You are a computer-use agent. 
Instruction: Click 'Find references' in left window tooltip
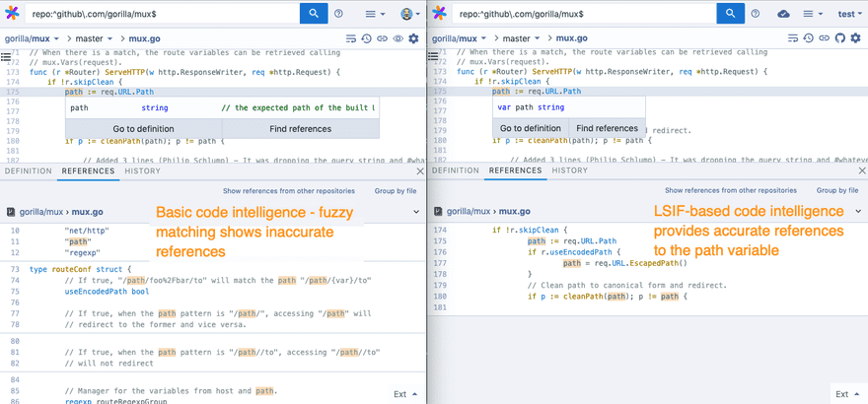click(301, 129)
